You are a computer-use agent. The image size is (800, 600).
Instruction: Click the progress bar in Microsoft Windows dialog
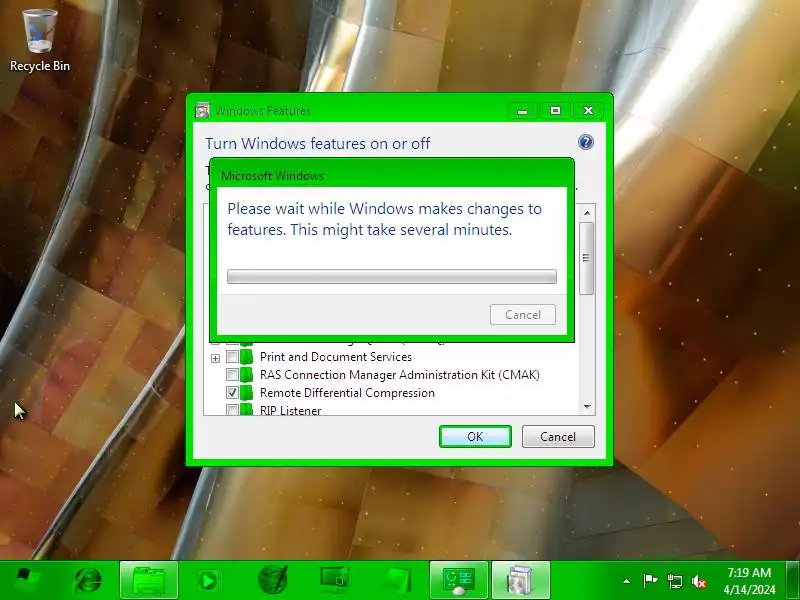point(392,277)
